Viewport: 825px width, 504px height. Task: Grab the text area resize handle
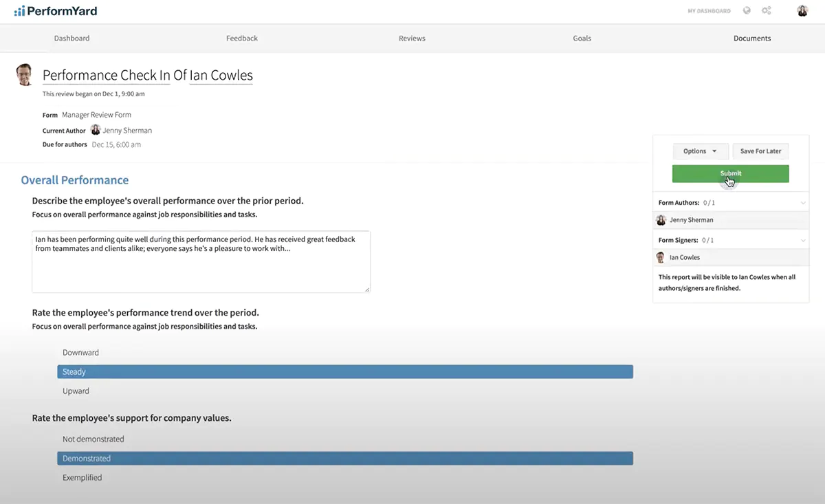[x=366, y=289]
